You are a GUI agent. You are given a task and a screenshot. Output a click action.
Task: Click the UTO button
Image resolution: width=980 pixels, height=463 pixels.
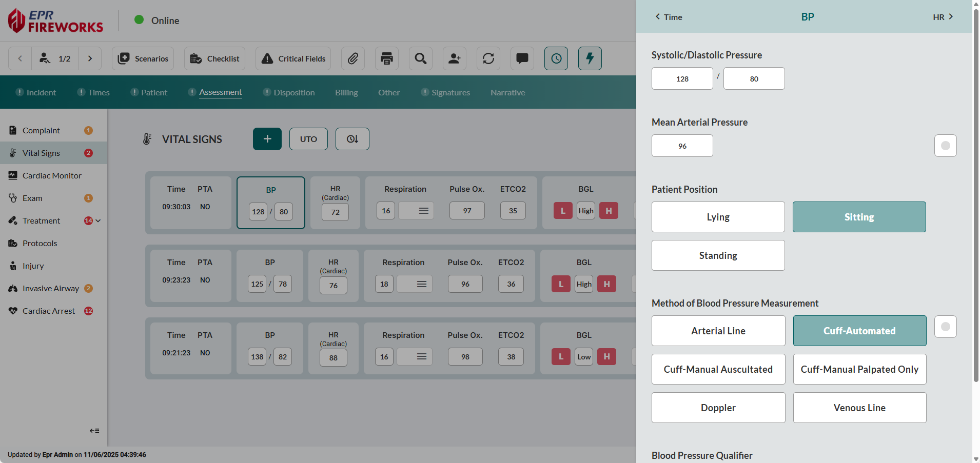[308, 139]
